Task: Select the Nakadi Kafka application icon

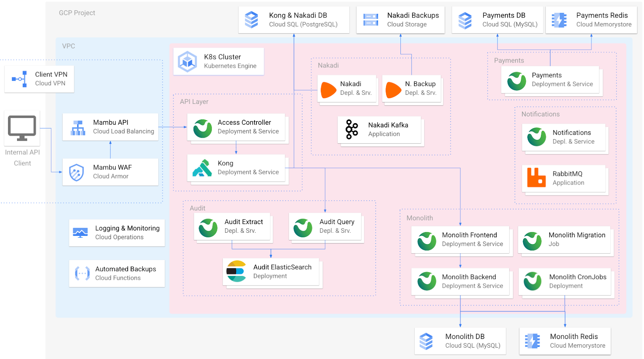Action: click(352, 129)
